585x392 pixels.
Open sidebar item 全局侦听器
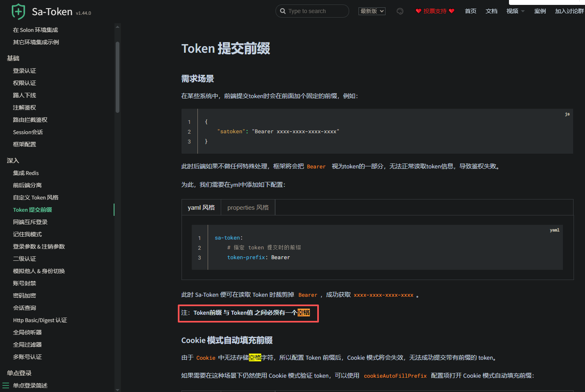click(x=27, y=332)
